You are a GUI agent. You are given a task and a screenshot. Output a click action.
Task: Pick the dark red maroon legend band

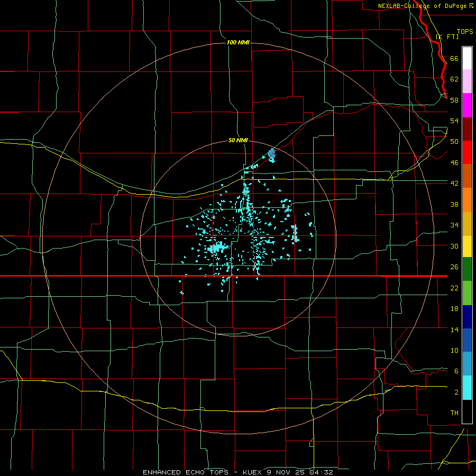click(x=467, y=129)
